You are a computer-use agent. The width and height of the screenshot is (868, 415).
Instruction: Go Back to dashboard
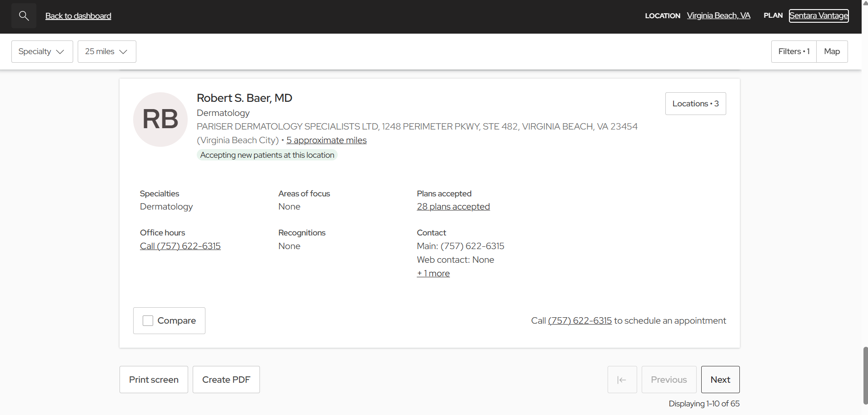(x=78, y=15)
